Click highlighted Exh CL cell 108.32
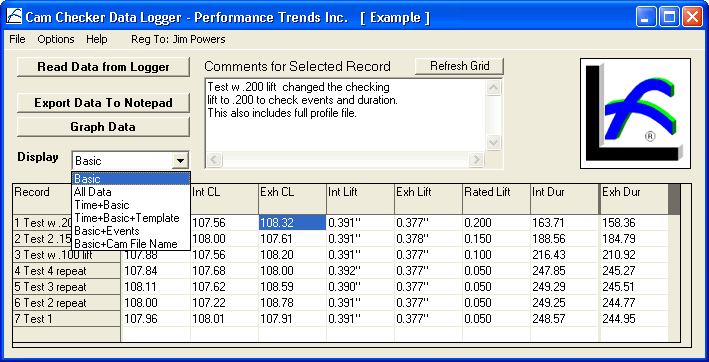Image resolution: width=709 pixels, height=362 pixels. pos(293,222)
